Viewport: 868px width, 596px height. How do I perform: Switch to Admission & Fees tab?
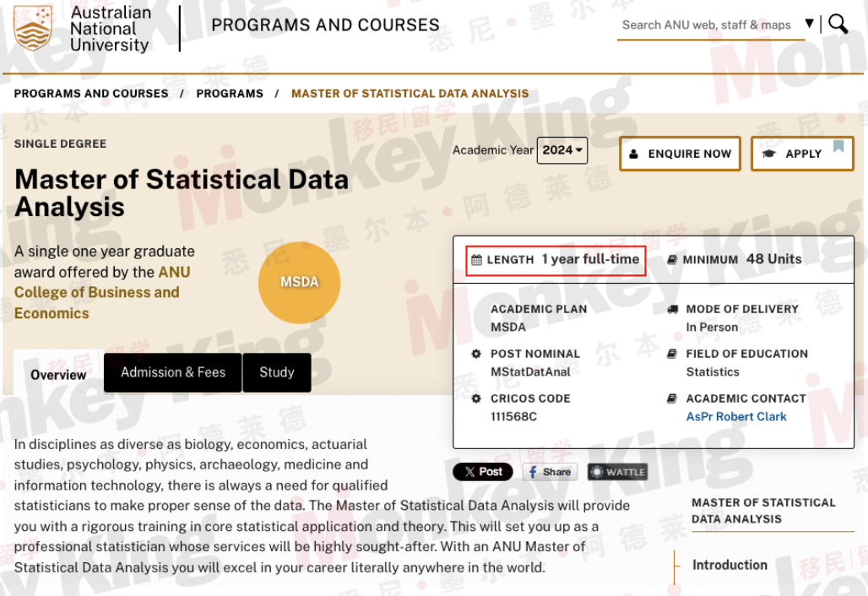tap(173, 372)
